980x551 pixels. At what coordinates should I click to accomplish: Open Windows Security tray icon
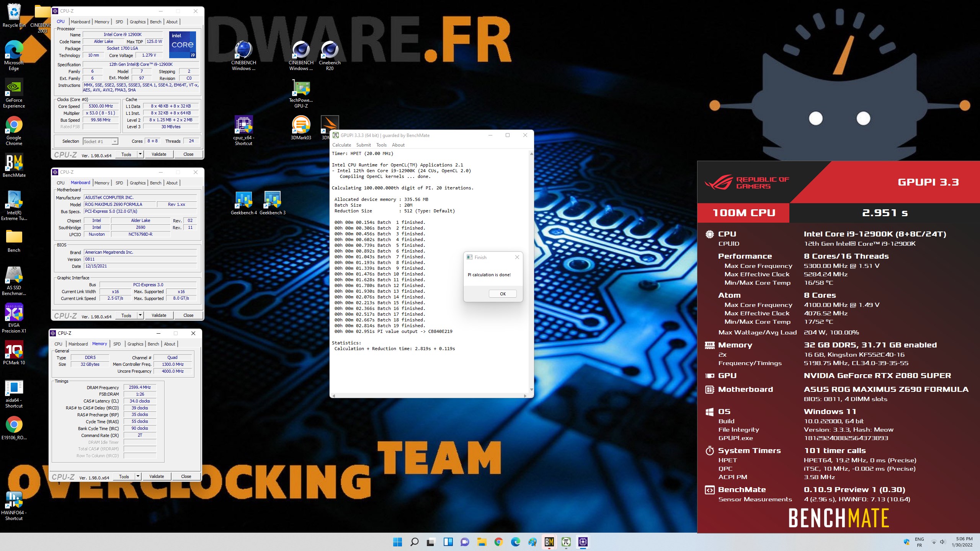point(906,542)
